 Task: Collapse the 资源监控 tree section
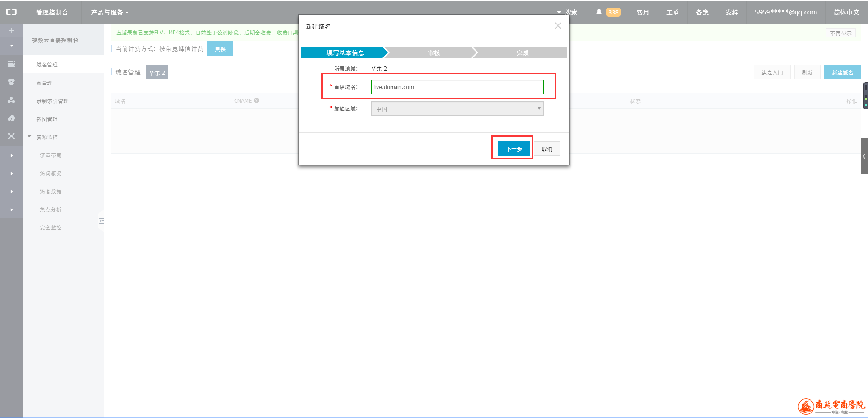point(29,136)
